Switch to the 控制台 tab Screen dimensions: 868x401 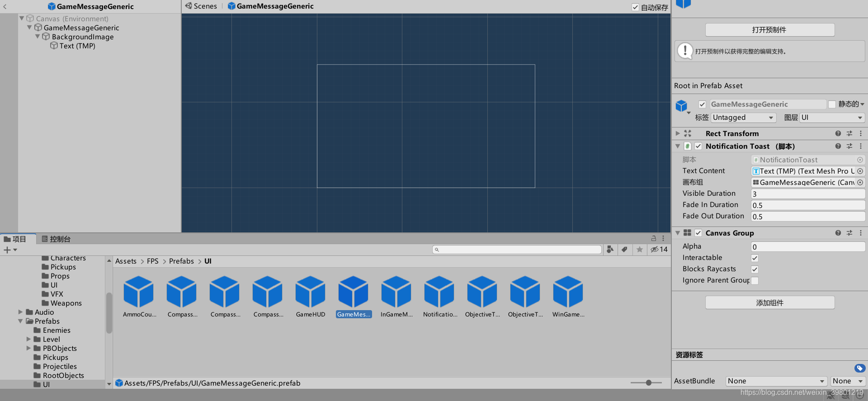click(x=56, y=239)
